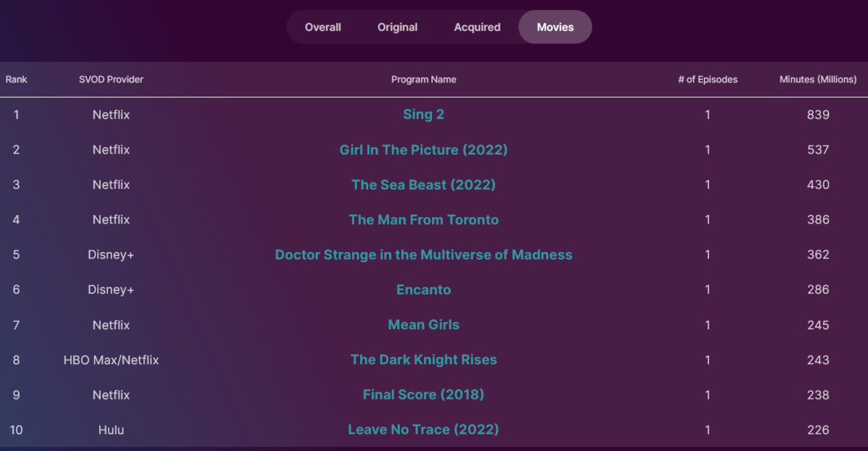
Task: Open the Mean Girls link
Action: (x=424, y=325)
